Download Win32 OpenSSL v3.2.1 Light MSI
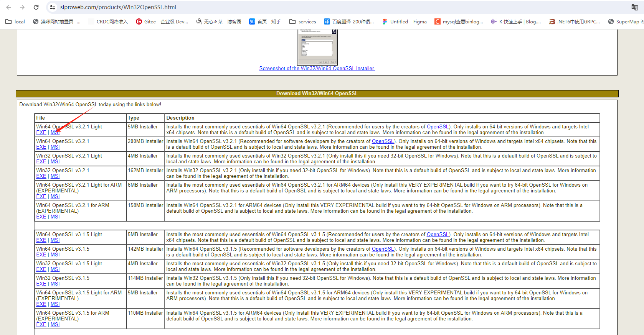Screen dimensions: 644x335 (x=55, y=162)
